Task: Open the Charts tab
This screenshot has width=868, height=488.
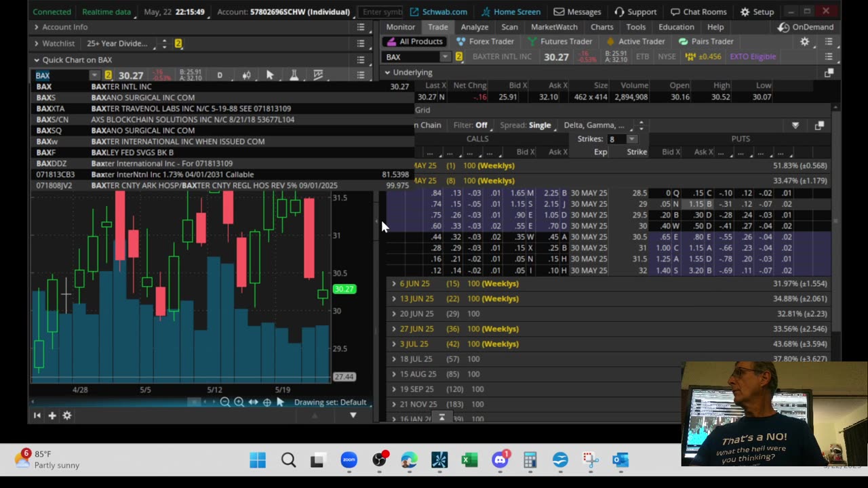Action: tap(601, 27)
